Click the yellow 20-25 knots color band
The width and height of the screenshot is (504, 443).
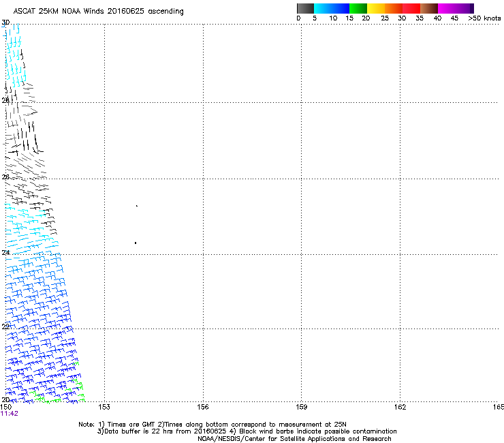coord(376,8)
